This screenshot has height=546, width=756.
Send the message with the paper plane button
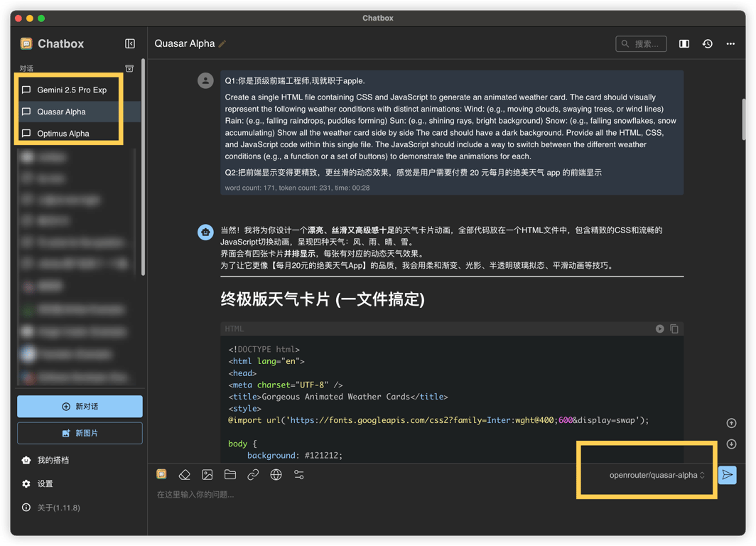click(727, 475)
